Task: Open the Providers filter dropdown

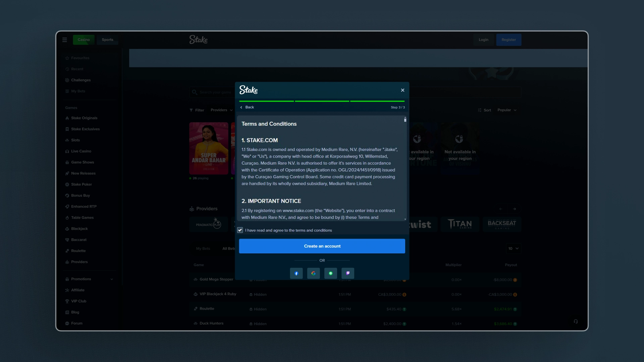Action: [x=222, y=110]
